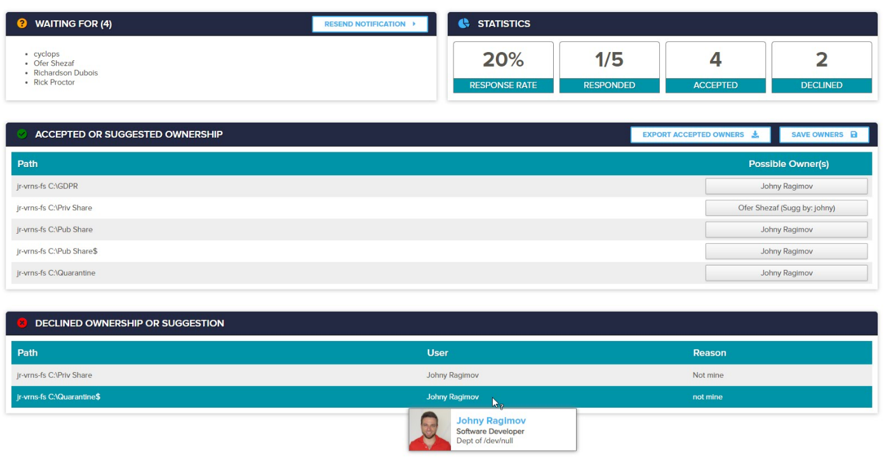This screenshot has width=884, height=463.
Task: Click the Declined statistic tile
Action: [x=821, y=68]
